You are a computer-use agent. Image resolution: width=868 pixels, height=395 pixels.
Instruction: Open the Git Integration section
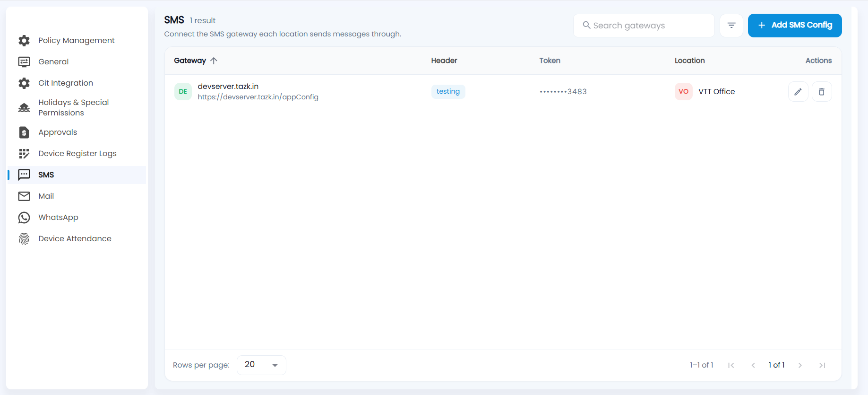77,83
